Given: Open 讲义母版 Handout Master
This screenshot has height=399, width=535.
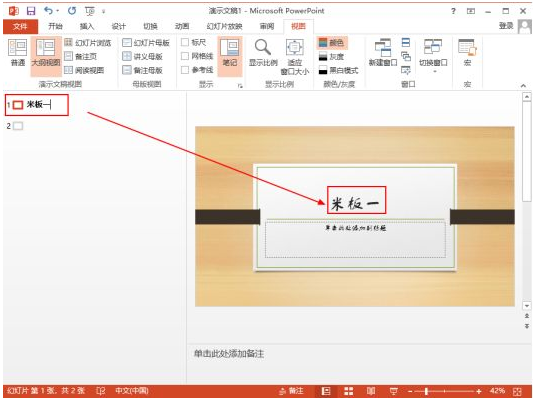Looking at the screenshot, I should point(143,56).
